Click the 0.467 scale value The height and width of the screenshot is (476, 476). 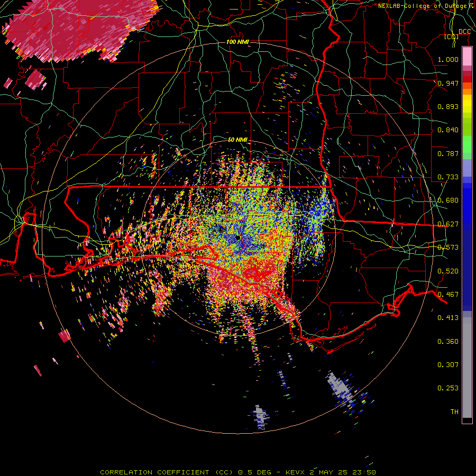pyautogui.click(x=448, y=295)
